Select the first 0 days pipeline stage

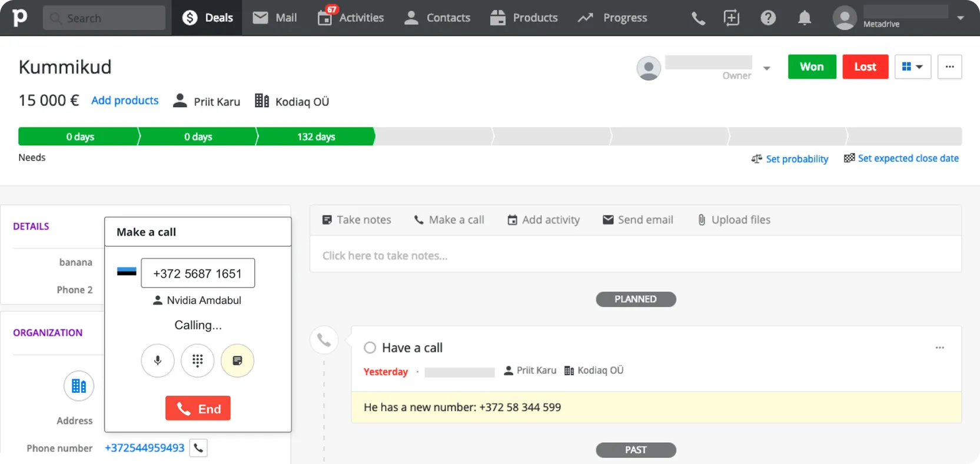[x=80, y=136]
